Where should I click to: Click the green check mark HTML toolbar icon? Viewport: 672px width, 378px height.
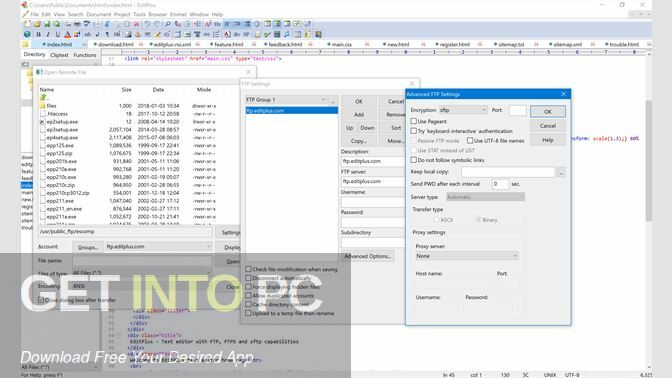[267, 34]
